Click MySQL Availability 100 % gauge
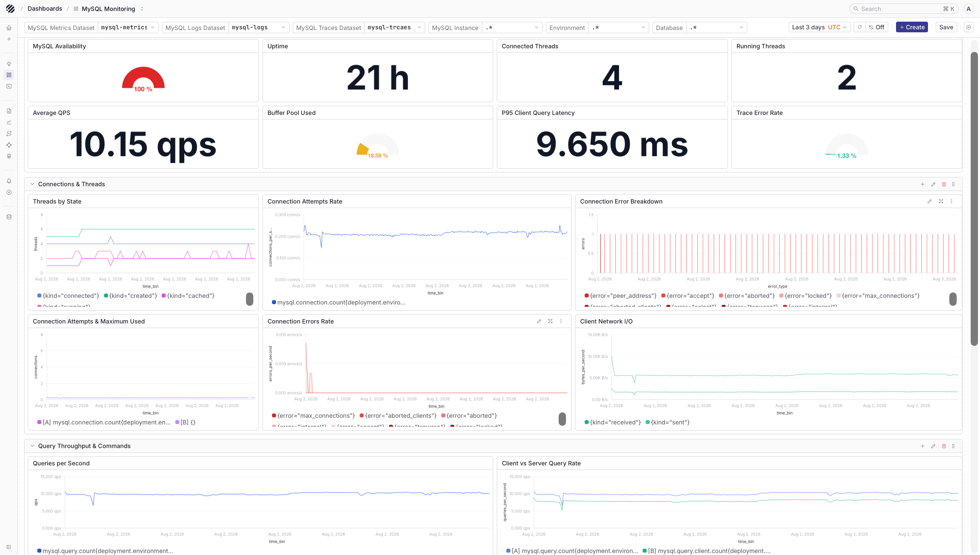This screenshot has width=980, height=555. tap(143, 79)
